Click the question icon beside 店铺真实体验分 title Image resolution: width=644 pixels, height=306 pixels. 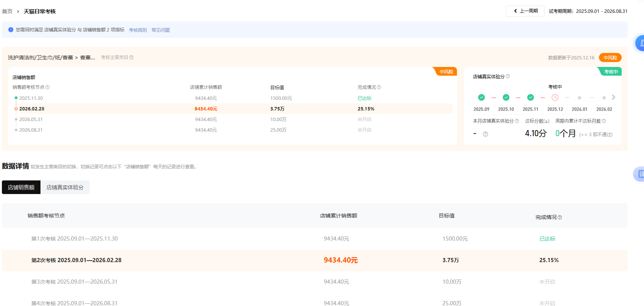[x=508, y=76]
